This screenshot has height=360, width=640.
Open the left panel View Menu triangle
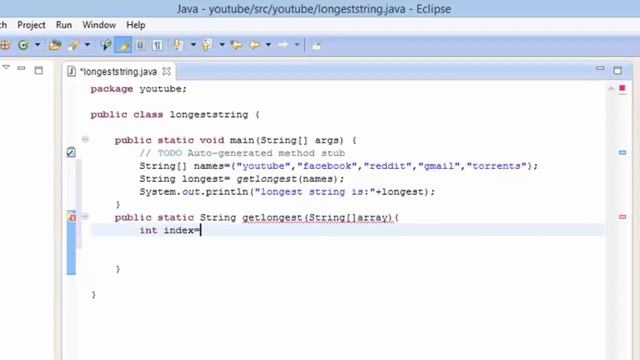[6, 67]
